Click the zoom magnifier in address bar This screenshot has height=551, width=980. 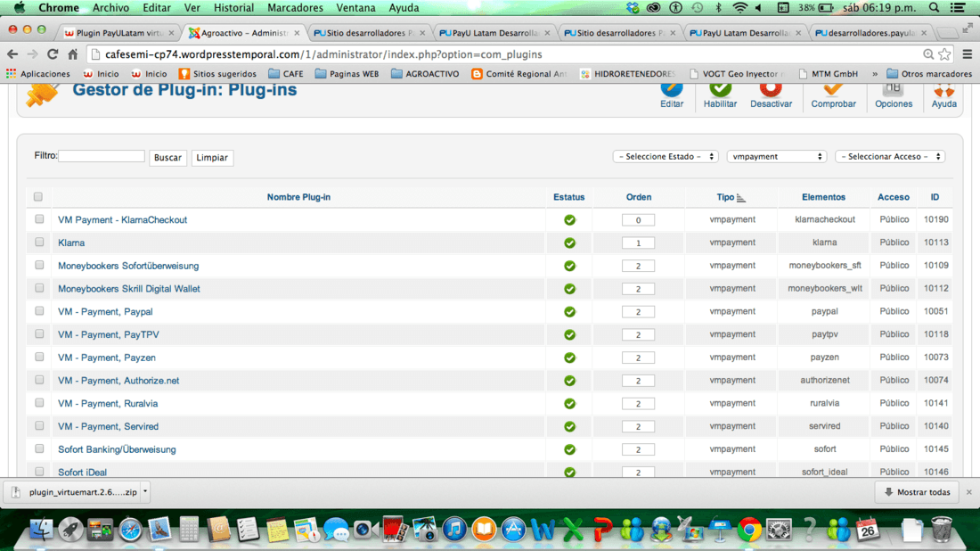[928, 54]
